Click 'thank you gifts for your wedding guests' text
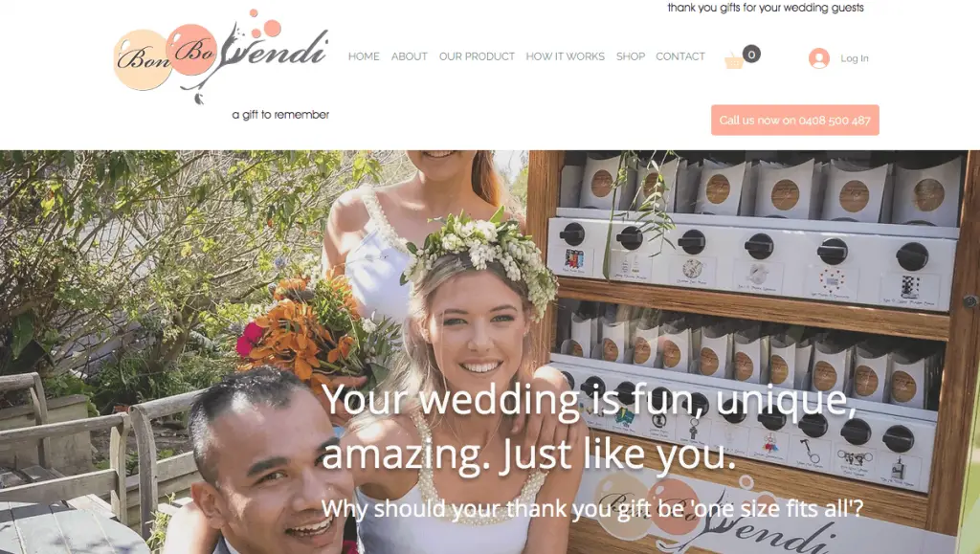This screenshot has height=554, width=980. (x=766, y=8)
